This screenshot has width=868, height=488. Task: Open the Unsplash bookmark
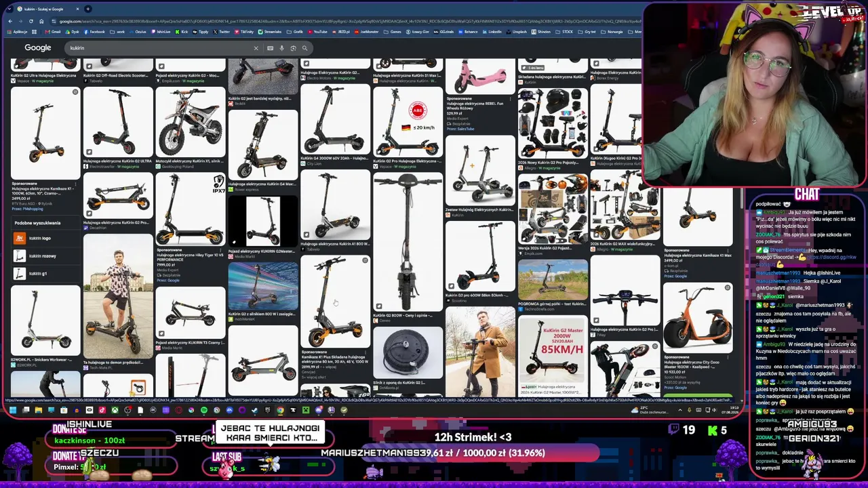[517, 32]
